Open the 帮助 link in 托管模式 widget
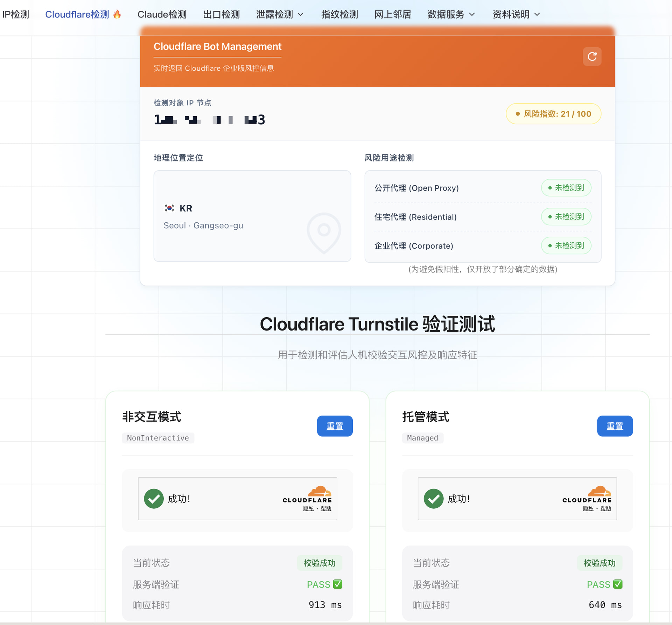Image resolution: width=672 pixels, height=625 pixels. (605, 508)
